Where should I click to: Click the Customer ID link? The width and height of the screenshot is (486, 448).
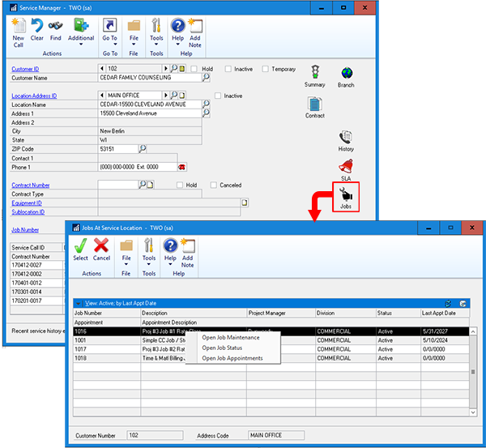[27, 70]
